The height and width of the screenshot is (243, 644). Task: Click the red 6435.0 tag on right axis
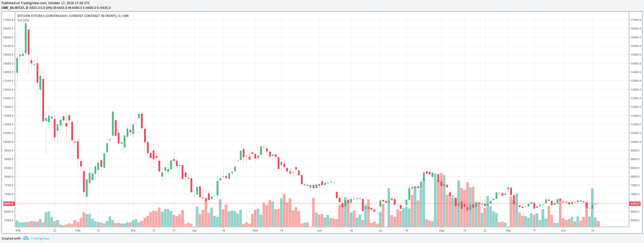tap(635, 204)
